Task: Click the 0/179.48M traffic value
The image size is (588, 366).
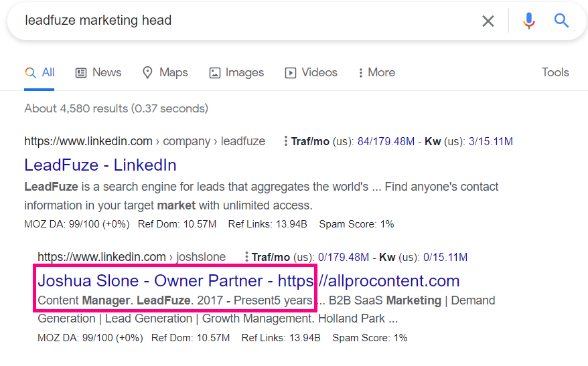Action: point(344,257)
